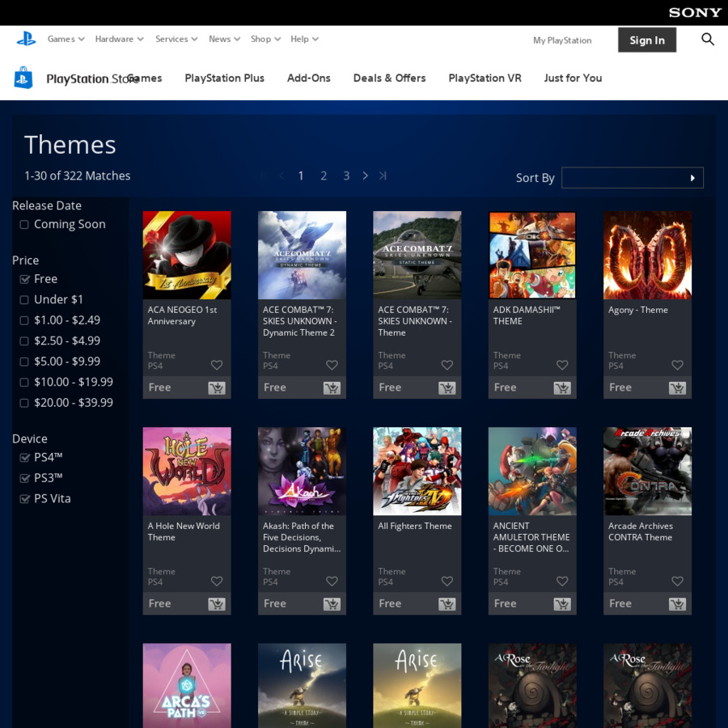
Task: Check the Coming Soon filter
Action: pyautogui.click(x=24, y=225)
